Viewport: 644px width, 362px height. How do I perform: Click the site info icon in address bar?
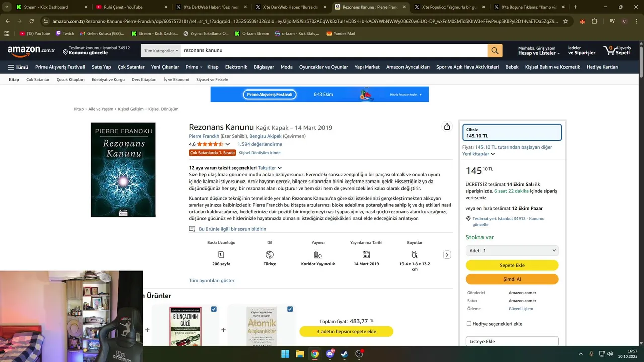click(x=46, y=21)
